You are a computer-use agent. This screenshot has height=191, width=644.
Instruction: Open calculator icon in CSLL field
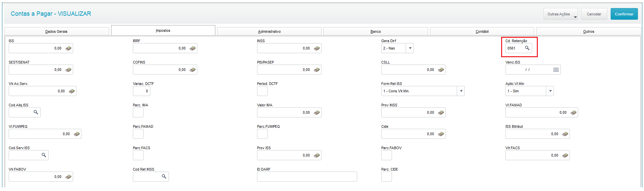pos(441,70)
